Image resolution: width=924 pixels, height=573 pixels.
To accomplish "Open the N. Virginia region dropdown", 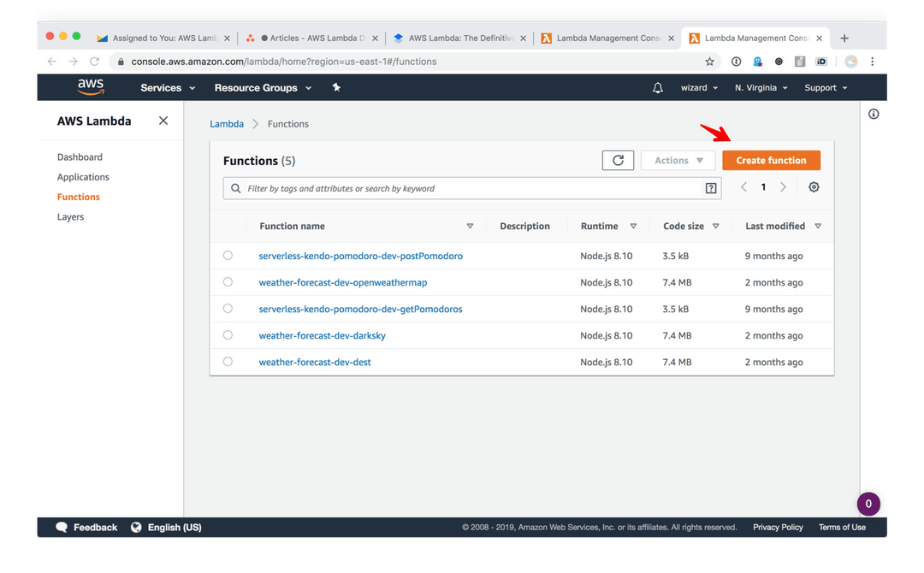I will 761,87.
